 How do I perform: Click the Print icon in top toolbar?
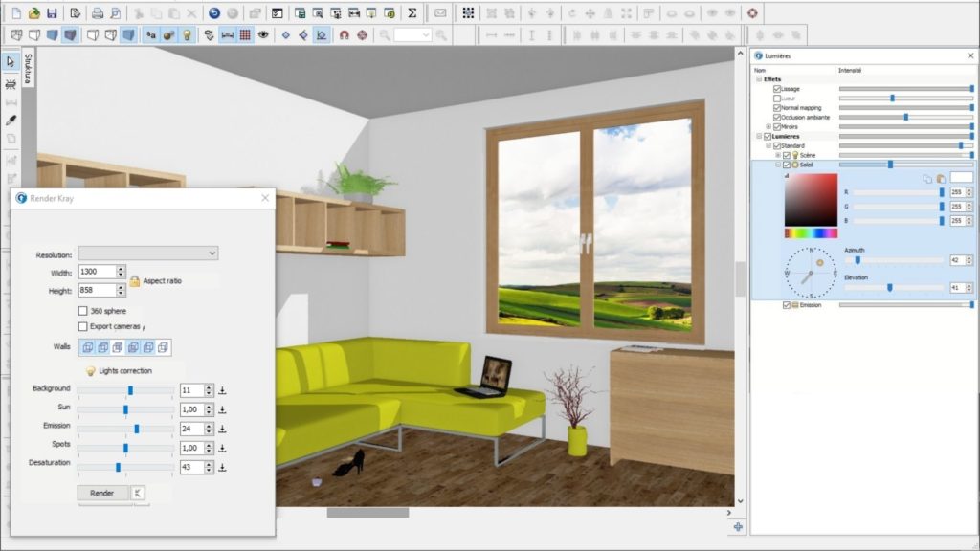pyautogui.click(x=97, y=13)
